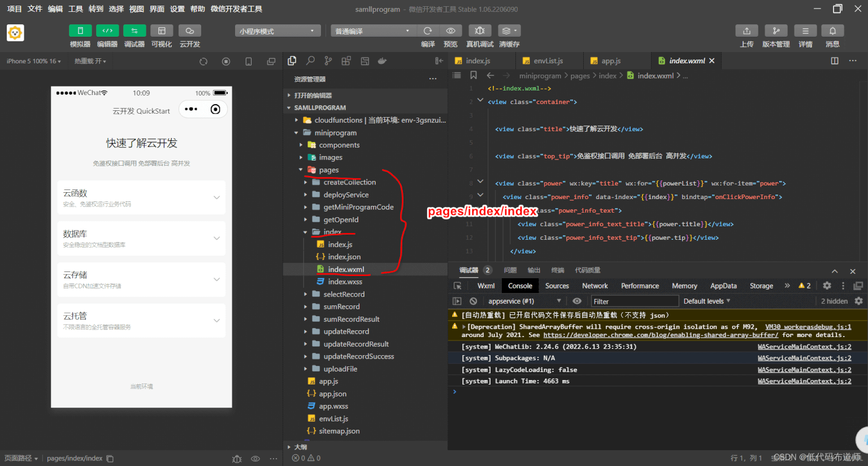Screen dimensions: 868x466
Task: Expand the 云函数 card in simulator
Action: tap(141, 197)
